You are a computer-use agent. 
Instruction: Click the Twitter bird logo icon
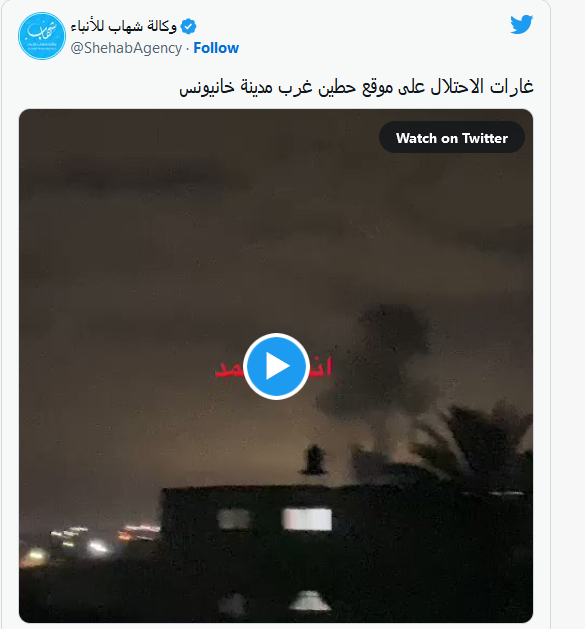point(521,24)
